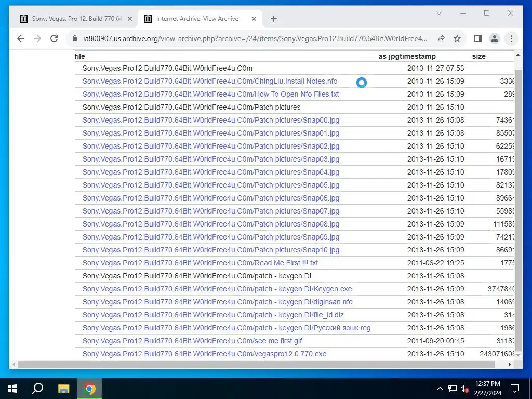Select timestamp 2011-06-22 19:25

[x=436, y=263]
